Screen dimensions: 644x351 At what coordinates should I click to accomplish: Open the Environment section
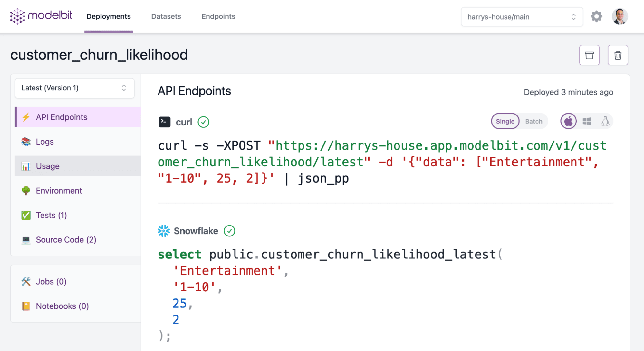click(x=59, y=191)
